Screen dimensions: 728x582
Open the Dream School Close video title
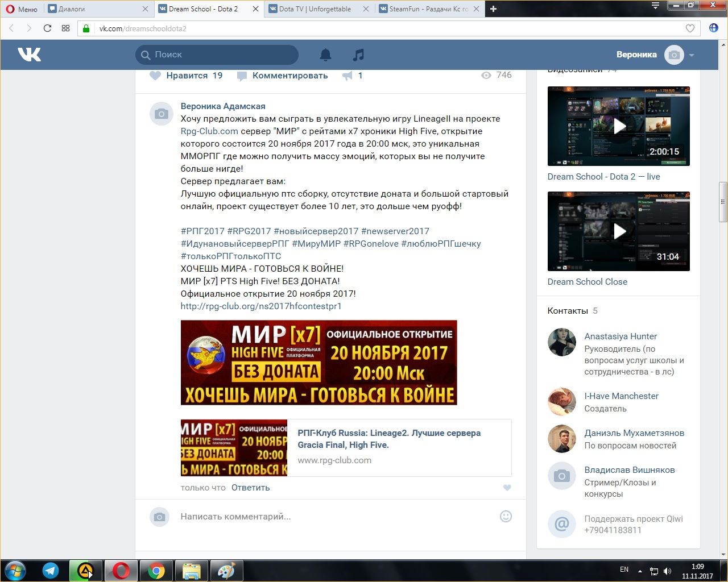pos(588,282)
